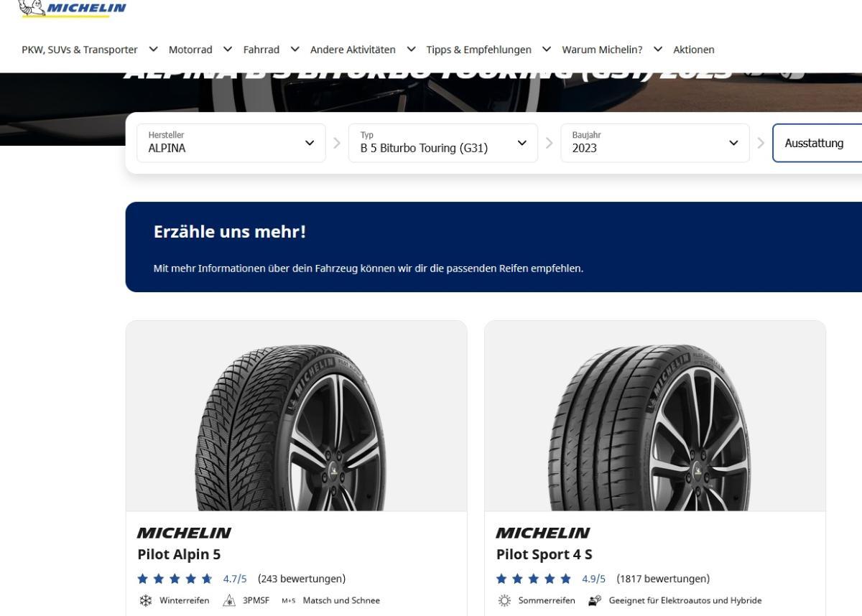862x616 pixels.
Task: Click the Sommerreifen sun icon
Action: 504,601
